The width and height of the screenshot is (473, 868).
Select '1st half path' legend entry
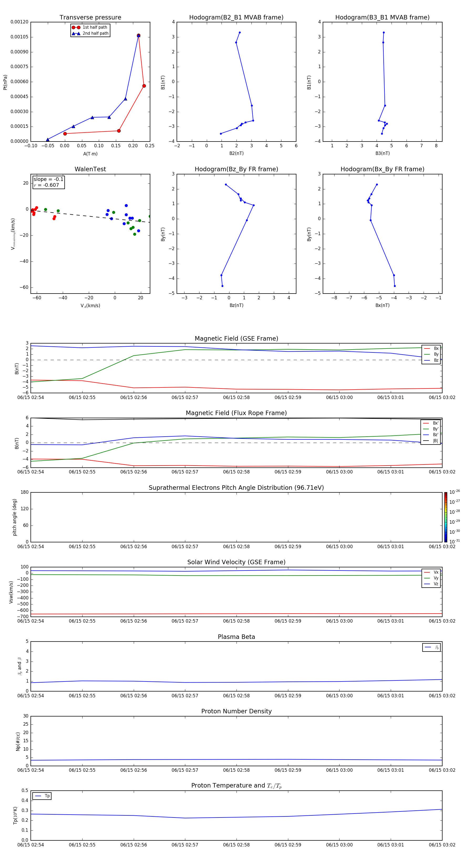pos(90,27)
